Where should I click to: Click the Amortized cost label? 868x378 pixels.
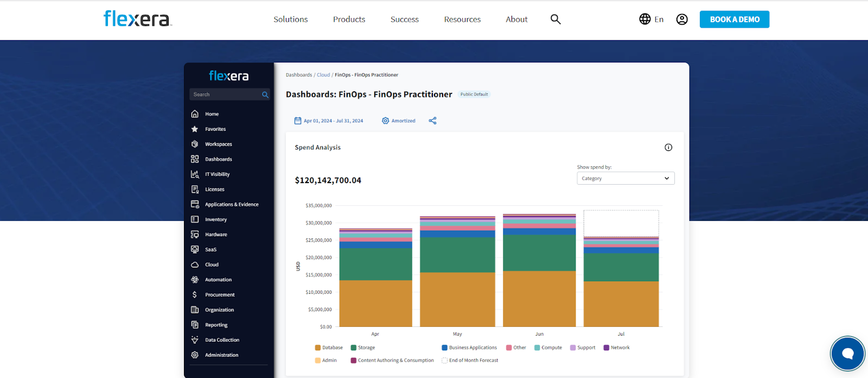click(x=404, y=121)
